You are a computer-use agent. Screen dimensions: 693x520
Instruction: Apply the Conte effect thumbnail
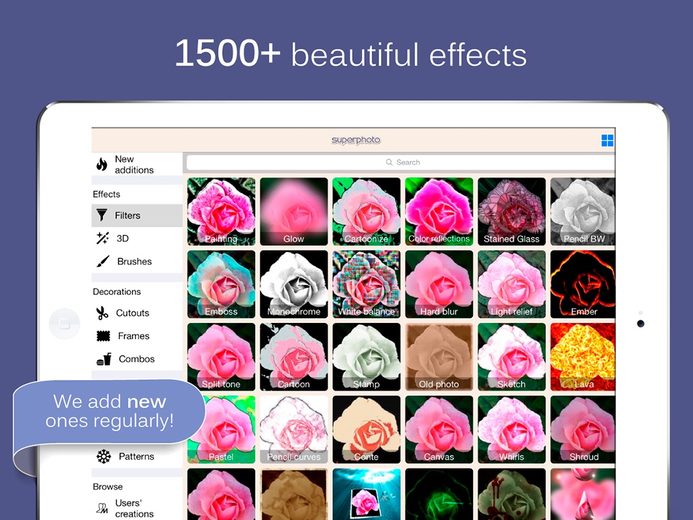pos(366,429)
